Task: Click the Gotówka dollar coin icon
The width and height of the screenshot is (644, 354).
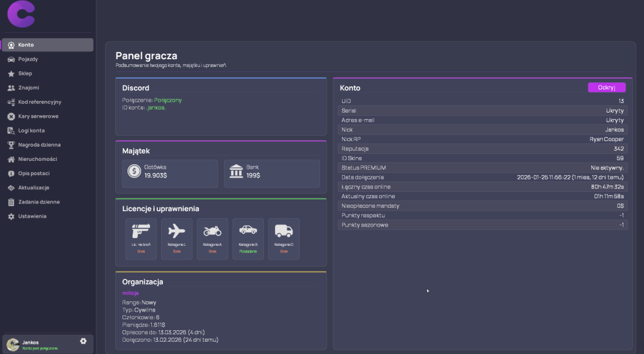Action: (x=135, y=171)
